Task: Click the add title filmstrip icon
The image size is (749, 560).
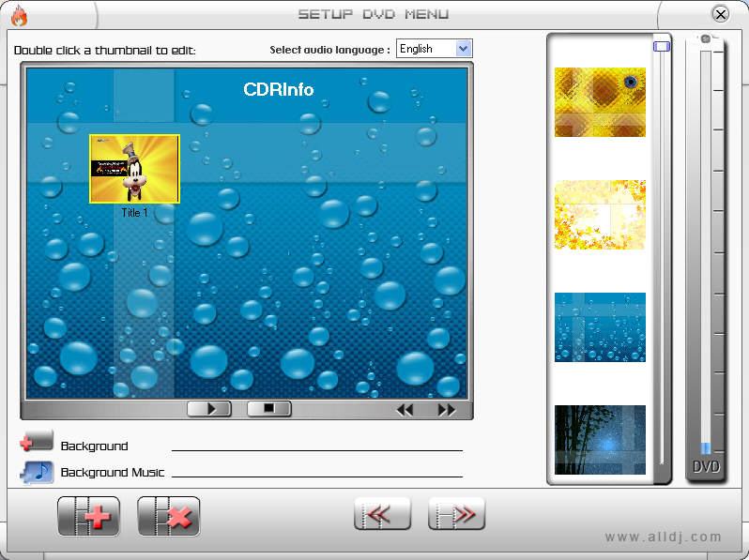Action: pyautogui.click(x=88, y=516)
